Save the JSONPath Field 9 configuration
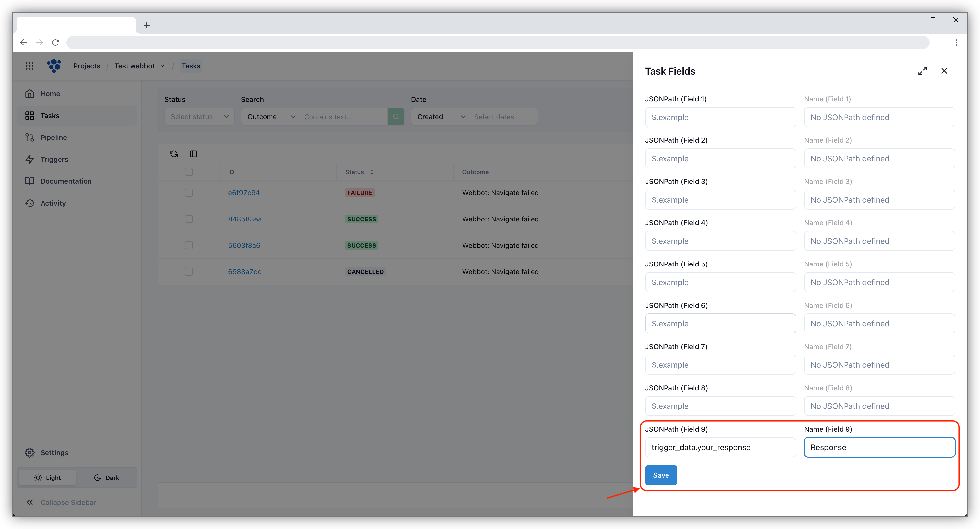The height and width of the screenshot is (529, 980). pyautogui.click(x=661, y=475)
